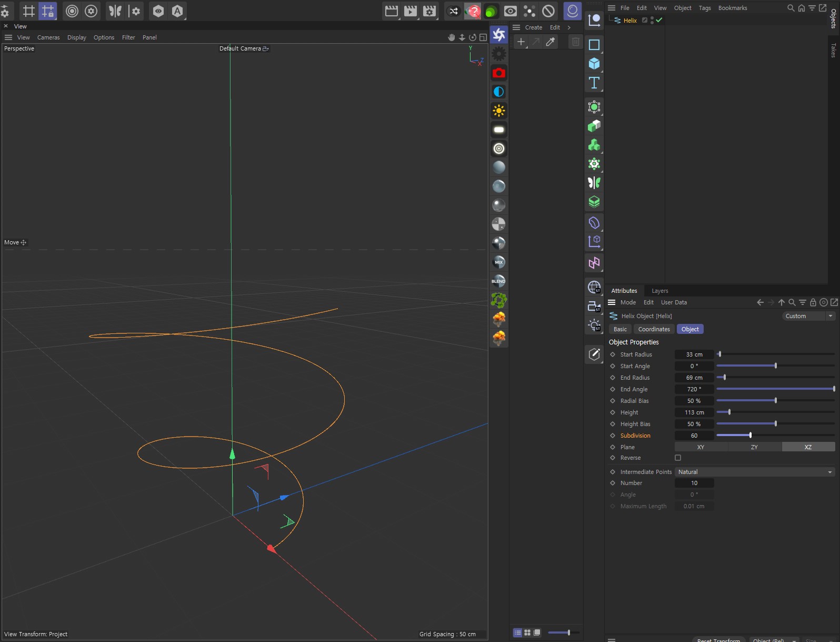Toggle the Subdivision keyframe diamond

point(613,436)
